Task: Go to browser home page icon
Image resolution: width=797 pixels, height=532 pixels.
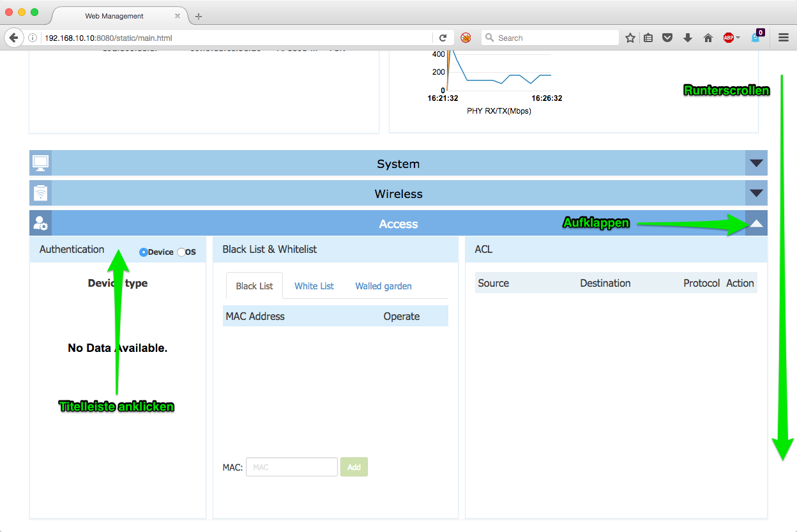Action: 708,38
